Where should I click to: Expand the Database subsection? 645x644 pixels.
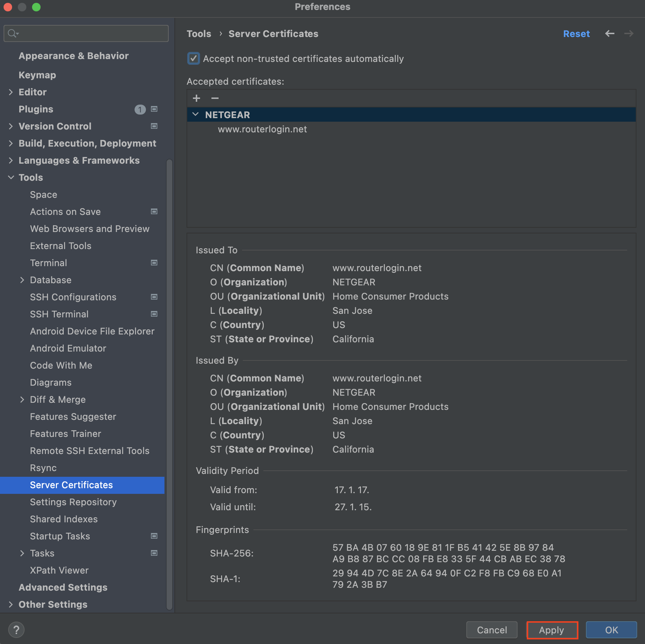tap(22, 280)
